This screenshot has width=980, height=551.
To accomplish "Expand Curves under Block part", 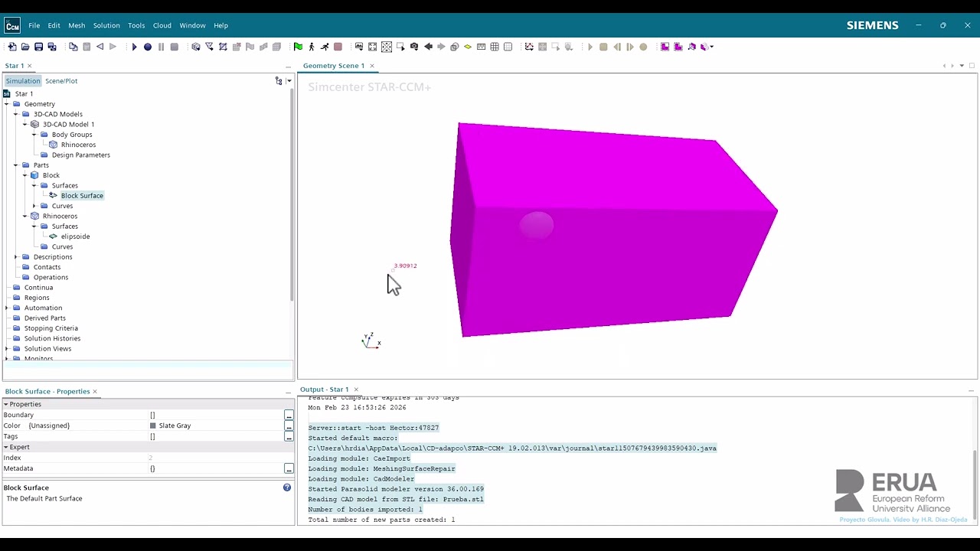I will click(x=34, y=206).
